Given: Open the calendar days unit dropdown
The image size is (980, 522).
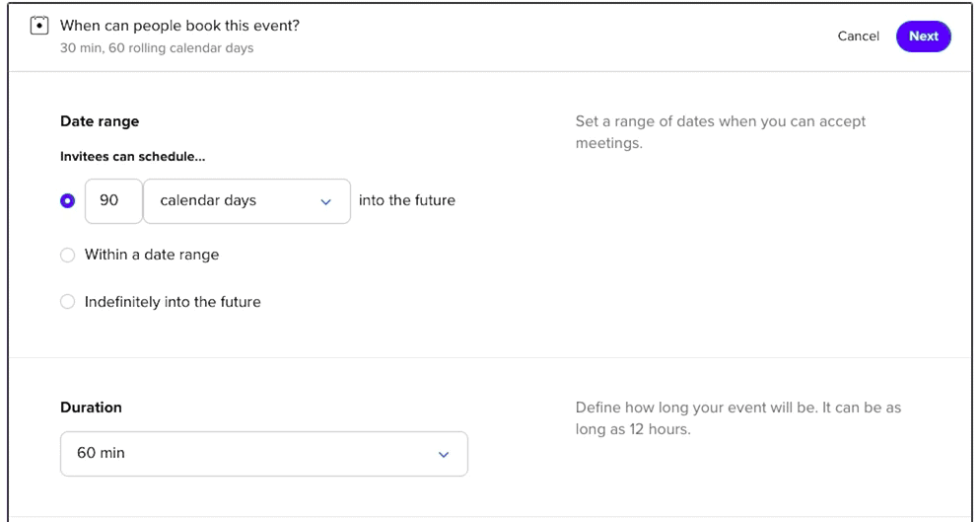Looking at the screenshot, I should pyautogui.click(x=246, y=201).
